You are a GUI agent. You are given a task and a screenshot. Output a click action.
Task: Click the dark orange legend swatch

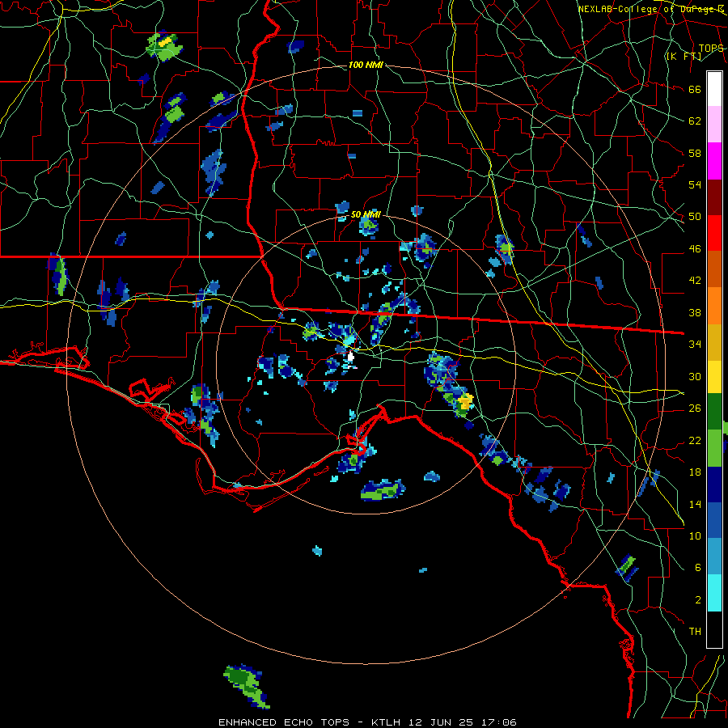pyautogui.click(x=714, y=269)
